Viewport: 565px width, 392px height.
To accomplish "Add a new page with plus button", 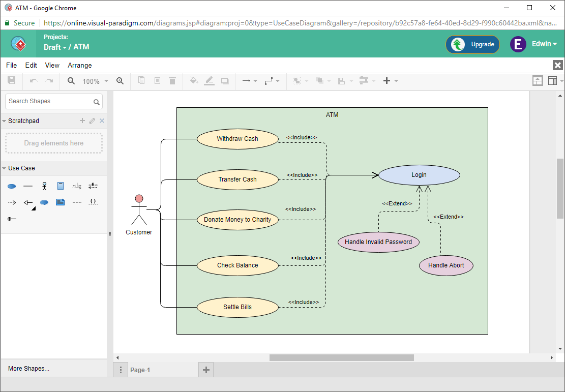I will point(206,370).
